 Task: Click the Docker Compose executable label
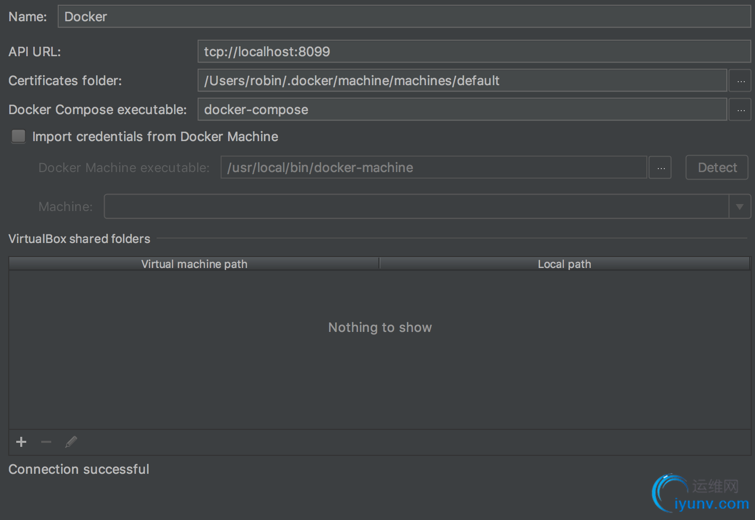pyautogui.click(x=97, y=110)
